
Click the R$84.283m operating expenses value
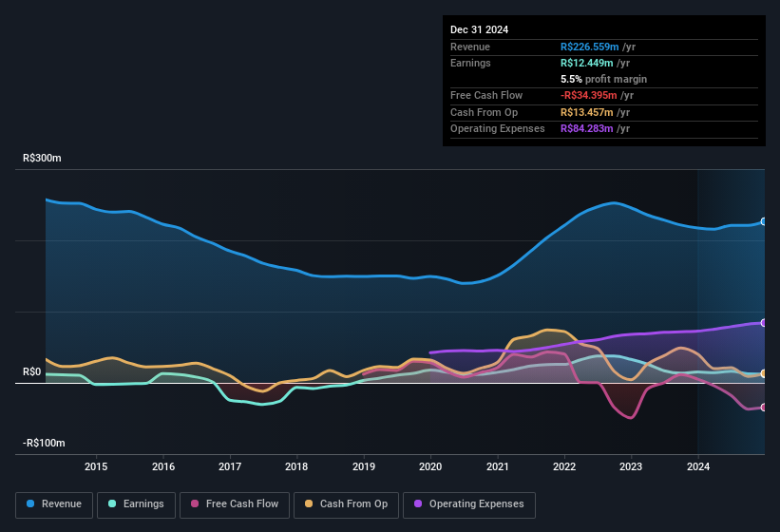[x=586, y=128]
